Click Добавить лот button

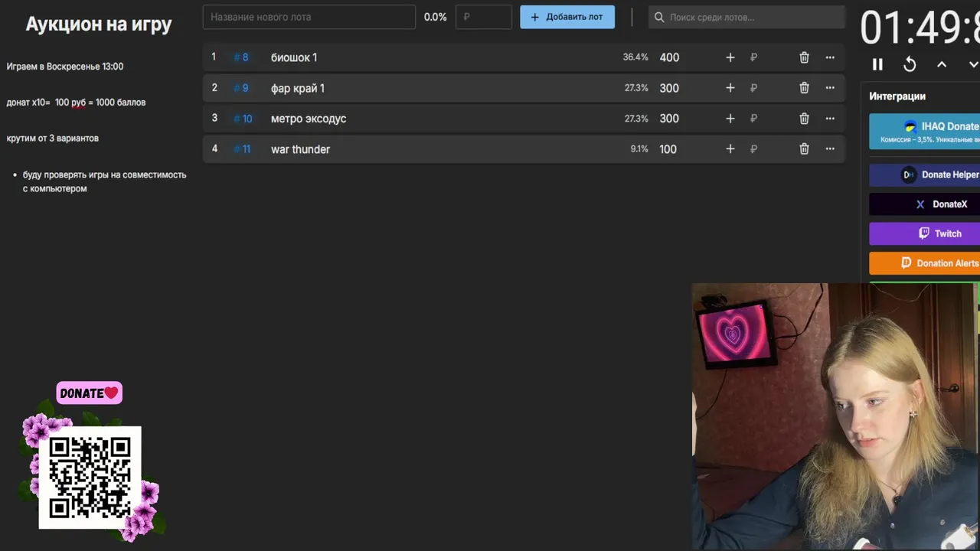coord(567,17)
